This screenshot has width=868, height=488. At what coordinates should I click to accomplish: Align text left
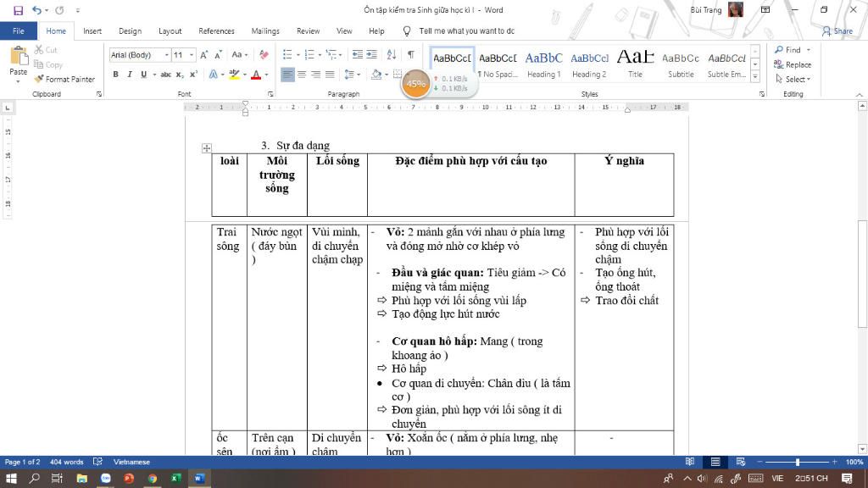(287, 75)
